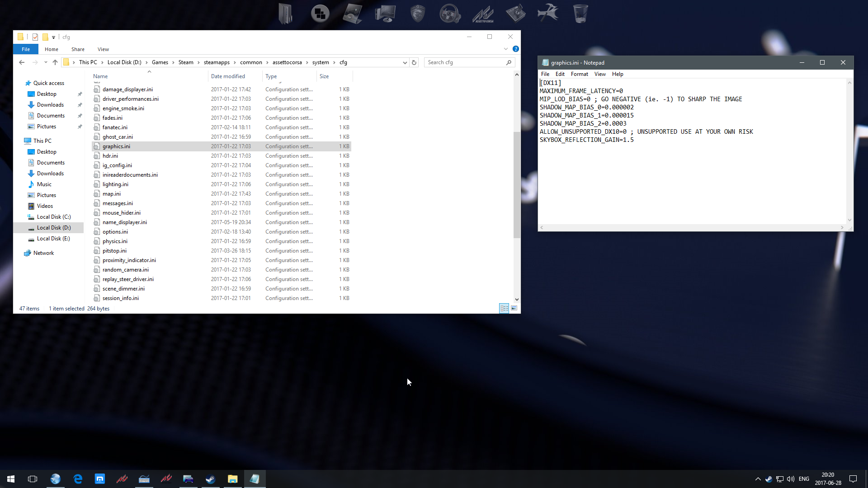Show hidden system tray icons
868x488 pixels.
(758, 479)
